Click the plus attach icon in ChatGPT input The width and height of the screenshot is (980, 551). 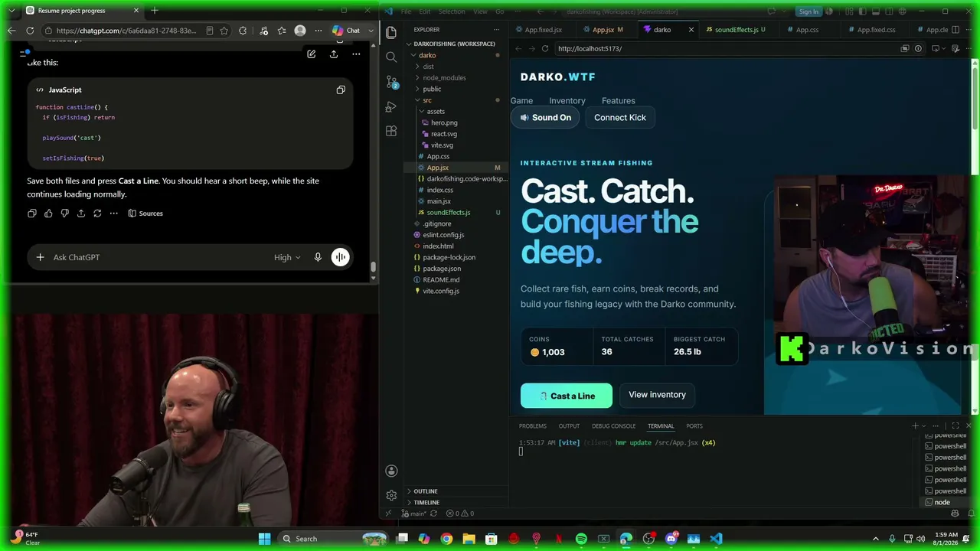click(40, 257)
